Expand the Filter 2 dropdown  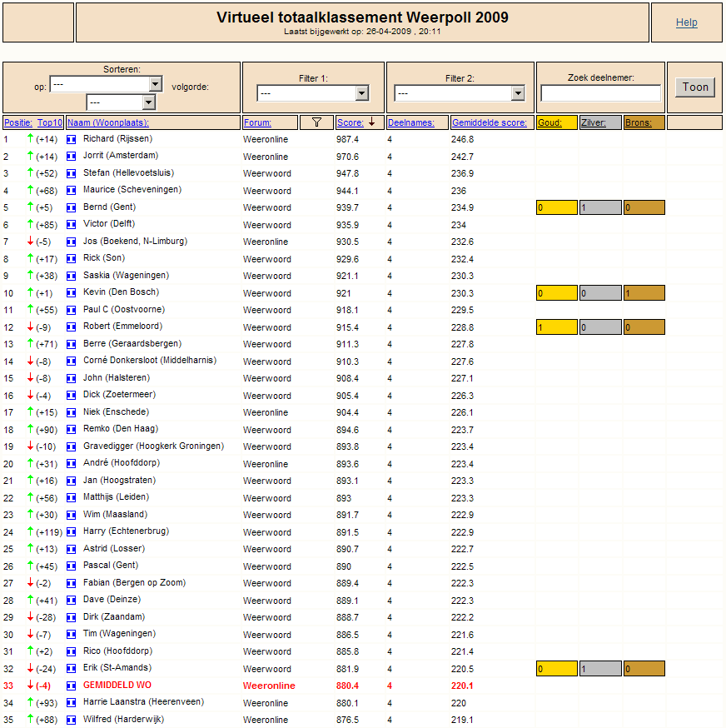coord(460,93)
